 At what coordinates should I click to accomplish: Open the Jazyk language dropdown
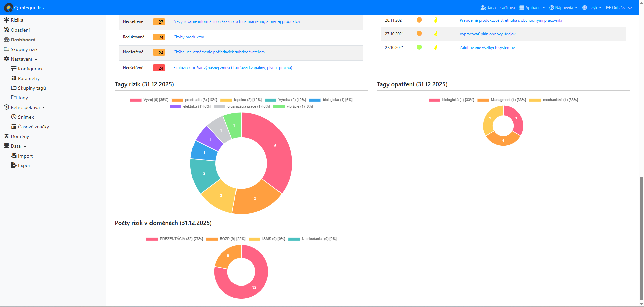click(x=592, y=8)
